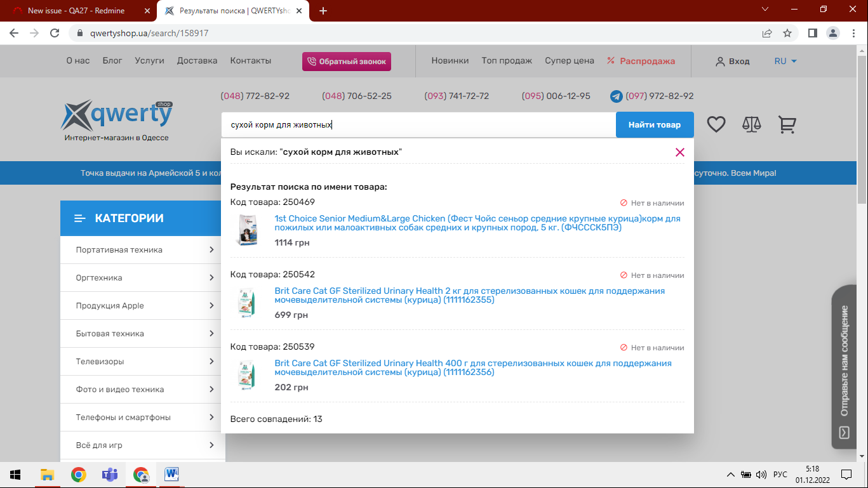Open the 1st Choice Senior Medium&Large product link
The image size is (868, 488).
tap(477, 223)
